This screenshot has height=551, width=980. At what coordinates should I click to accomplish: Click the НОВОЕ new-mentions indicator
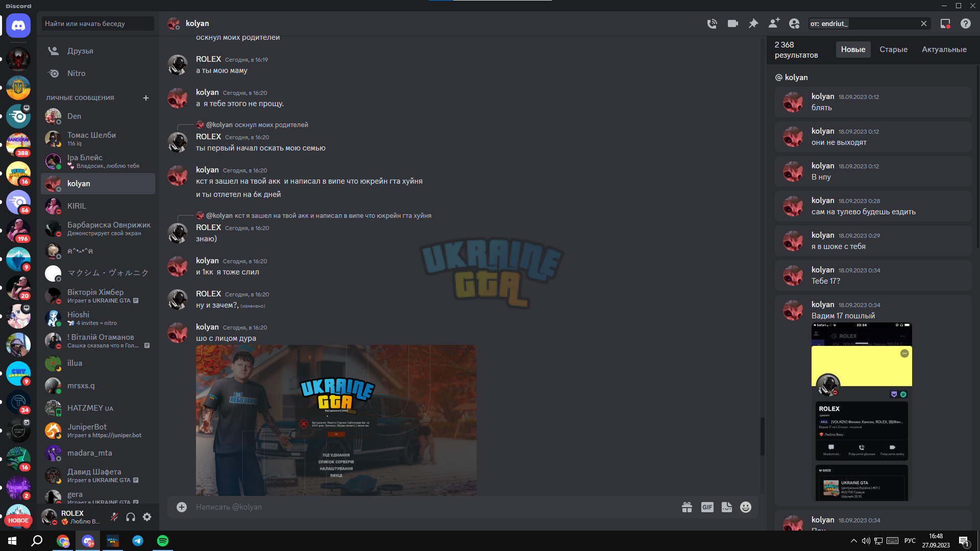pos(18,520)
